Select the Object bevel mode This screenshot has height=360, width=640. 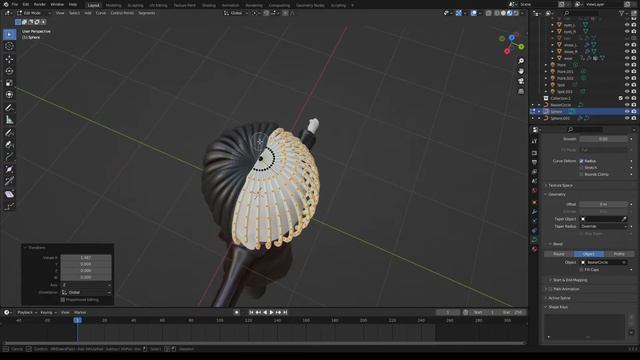[589, 254]
